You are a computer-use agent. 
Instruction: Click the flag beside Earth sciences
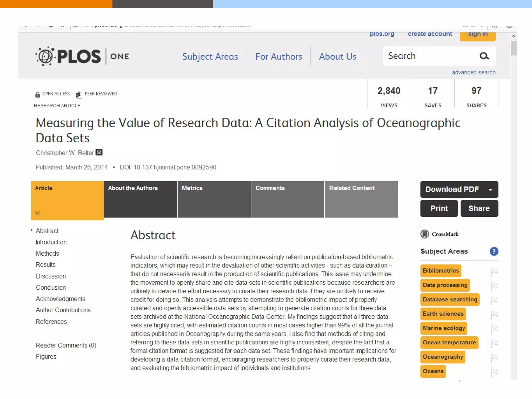[x=494, y=315]
